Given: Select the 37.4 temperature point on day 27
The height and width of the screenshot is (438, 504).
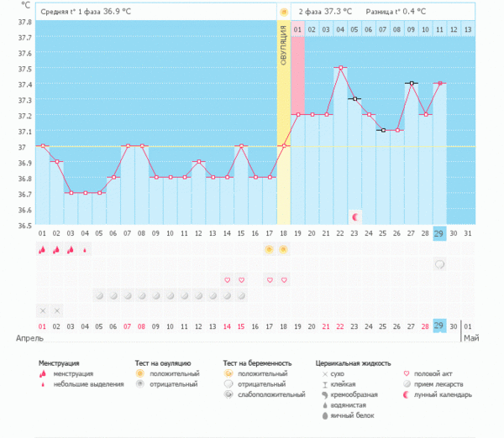Looking at the screenshot, I should click(x=411, y=83).
